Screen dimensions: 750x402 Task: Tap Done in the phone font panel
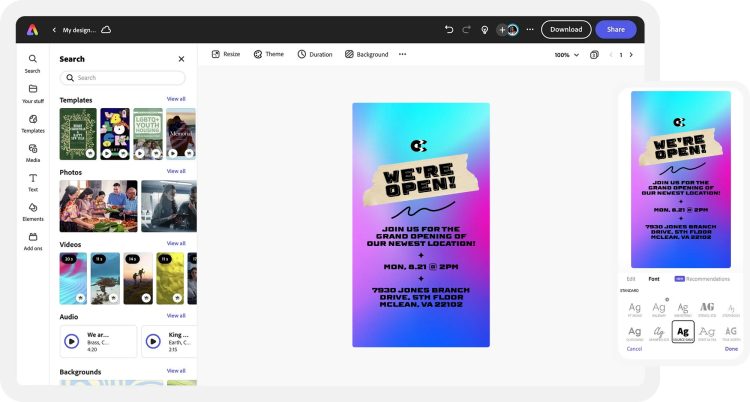tap(731, 348)
